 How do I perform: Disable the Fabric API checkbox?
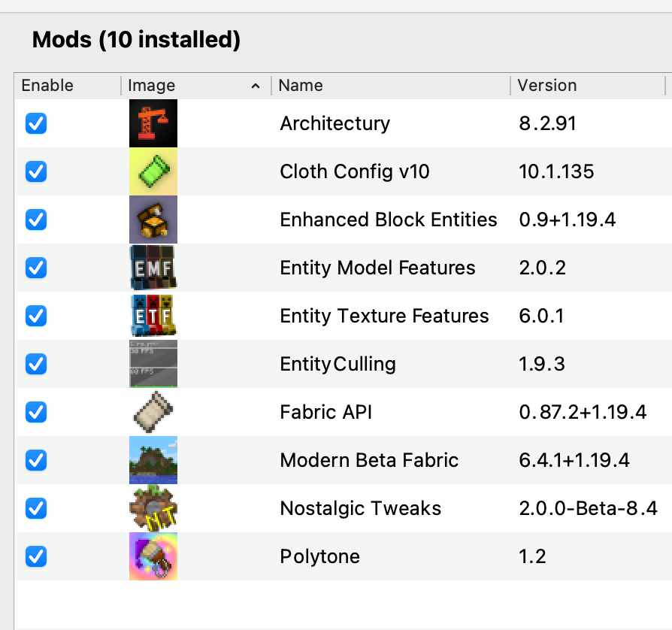click(36, 412)
